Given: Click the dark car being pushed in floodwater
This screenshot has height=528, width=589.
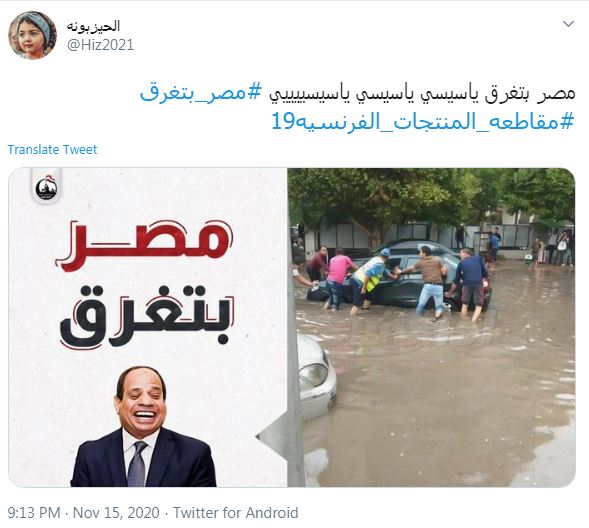Looking at the screenshot, I should coord(399,276).
